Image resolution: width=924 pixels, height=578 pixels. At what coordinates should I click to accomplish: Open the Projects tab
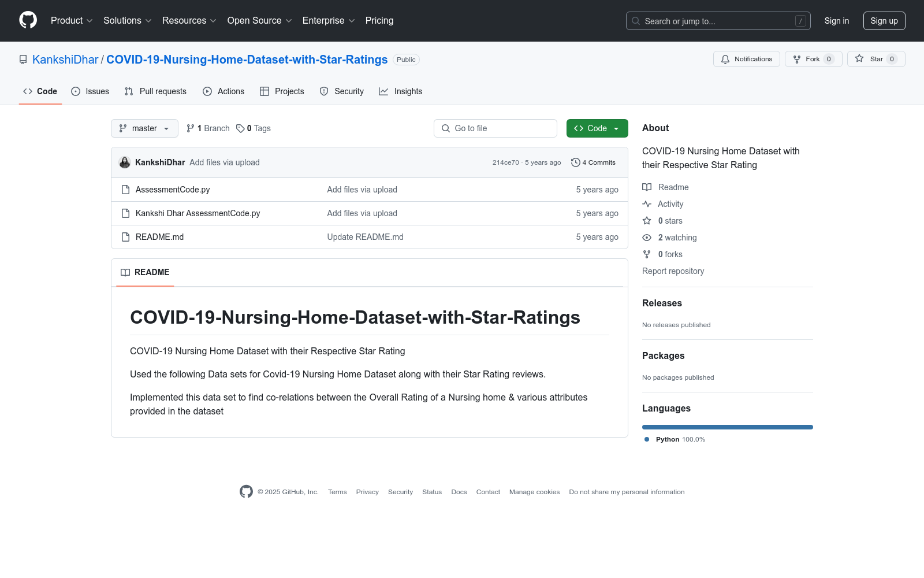pyautogui.click(x=282, y=91)
